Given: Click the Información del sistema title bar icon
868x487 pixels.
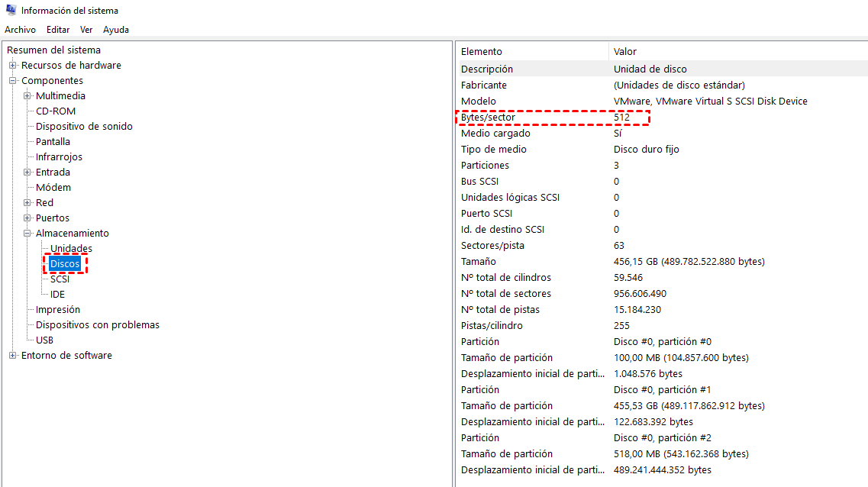Looking at the screenshot, I should pyautogui.click(x=11, y=11).
